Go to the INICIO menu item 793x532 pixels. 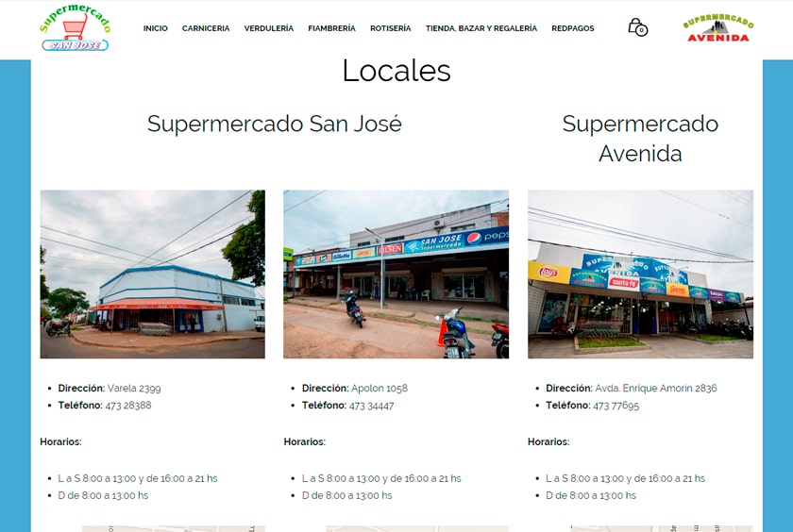(x=155, y=28)
